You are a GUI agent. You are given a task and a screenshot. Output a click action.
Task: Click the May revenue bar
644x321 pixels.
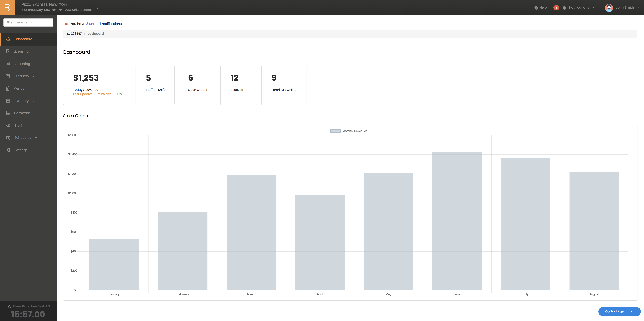[388, 231]
